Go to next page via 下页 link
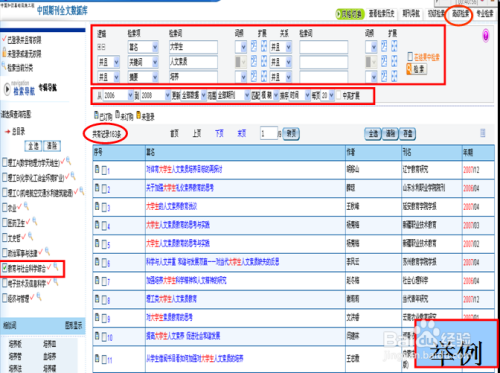 [219, 134]
